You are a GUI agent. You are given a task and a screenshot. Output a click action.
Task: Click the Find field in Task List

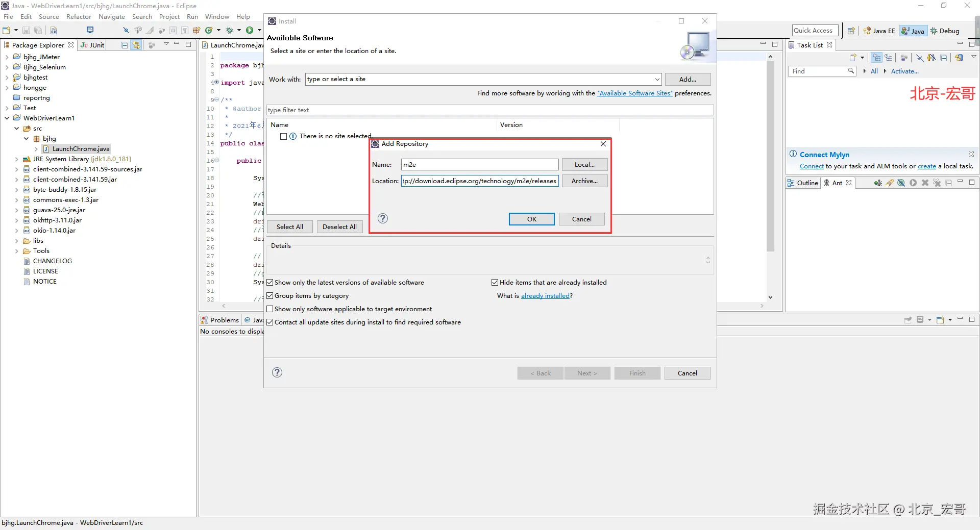822,71
